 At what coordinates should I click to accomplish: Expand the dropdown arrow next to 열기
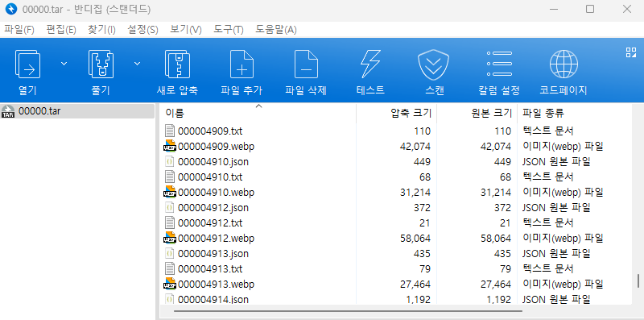(x=64, y=64)
